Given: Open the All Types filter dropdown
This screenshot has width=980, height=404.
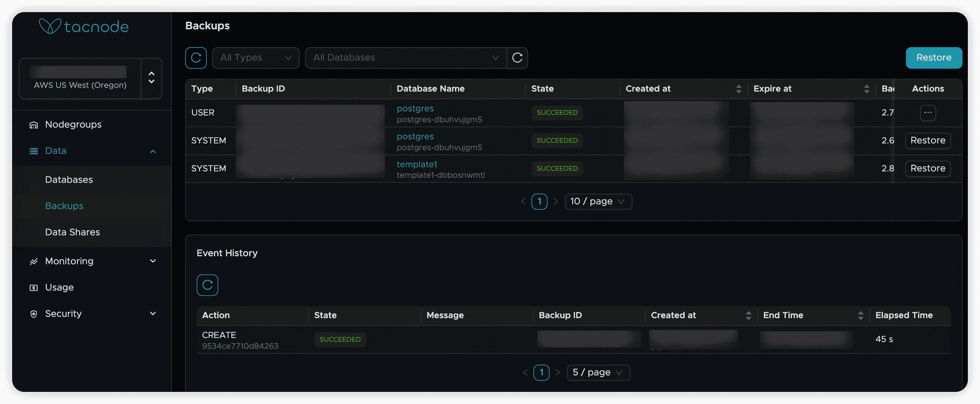Looking at the screenshot, I should tap(256, 58).
